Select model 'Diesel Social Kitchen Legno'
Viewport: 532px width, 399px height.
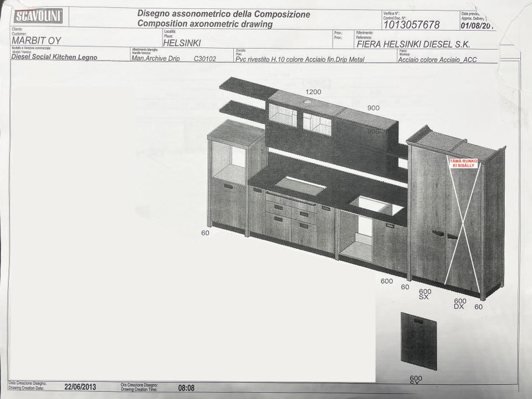point(54,57)
